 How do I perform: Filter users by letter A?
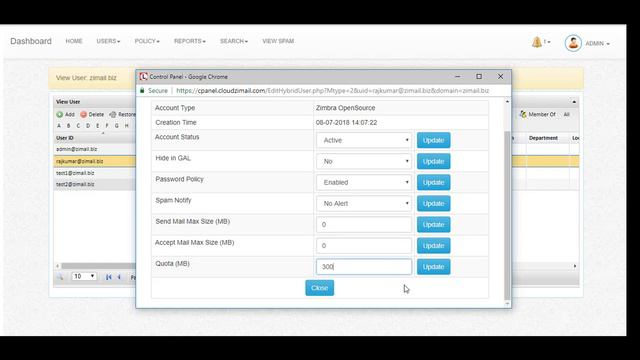tap(59, 126)
